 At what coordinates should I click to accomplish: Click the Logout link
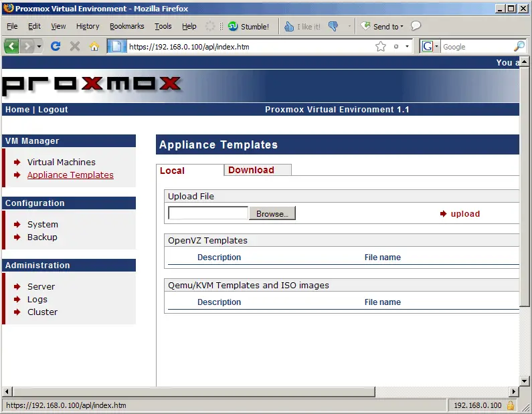(53, 110)
